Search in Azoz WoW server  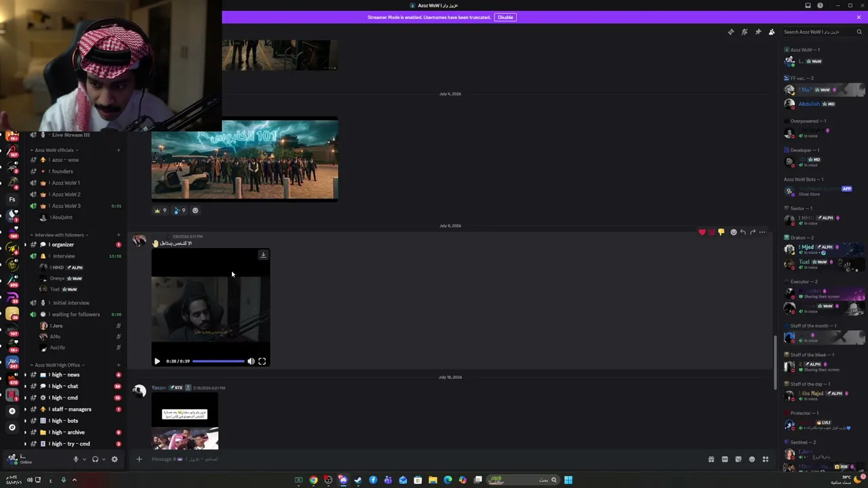tap(823, 32)
